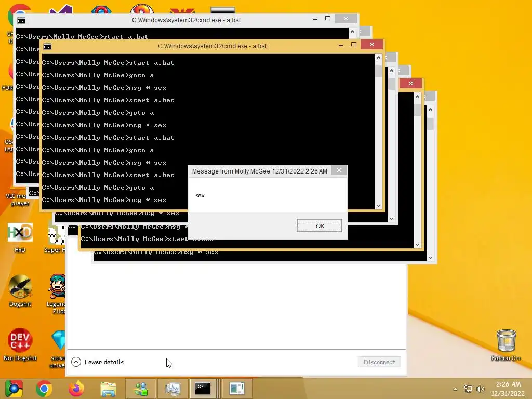Open the steven universe diamond icon
Image resolution: width=532 pixels, height=399 pixels.
[x=58, y=349]
